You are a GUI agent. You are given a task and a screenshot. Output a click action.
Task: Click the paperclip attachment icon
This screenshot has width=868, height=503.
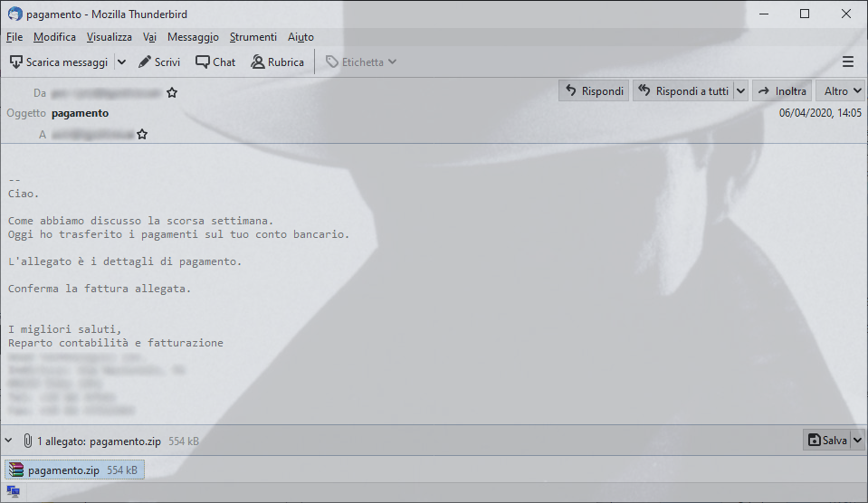28,441
